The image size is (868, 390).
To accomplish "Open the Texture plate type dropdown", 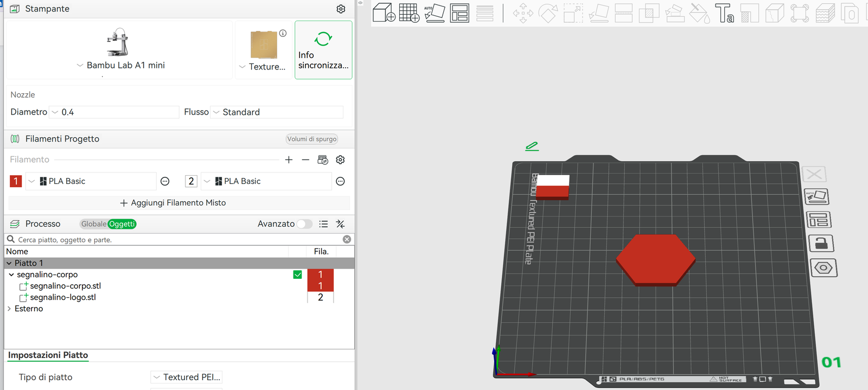I will 263,67.
